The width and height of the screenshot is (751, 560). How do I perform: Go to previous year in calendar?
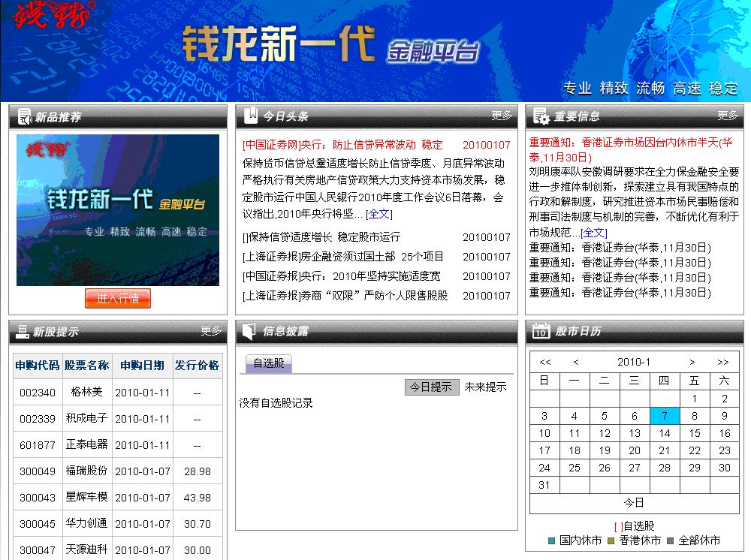(545, 362)
